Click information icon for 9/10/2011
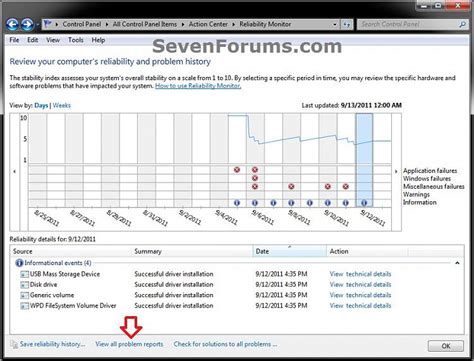 [x=328, y=203]
